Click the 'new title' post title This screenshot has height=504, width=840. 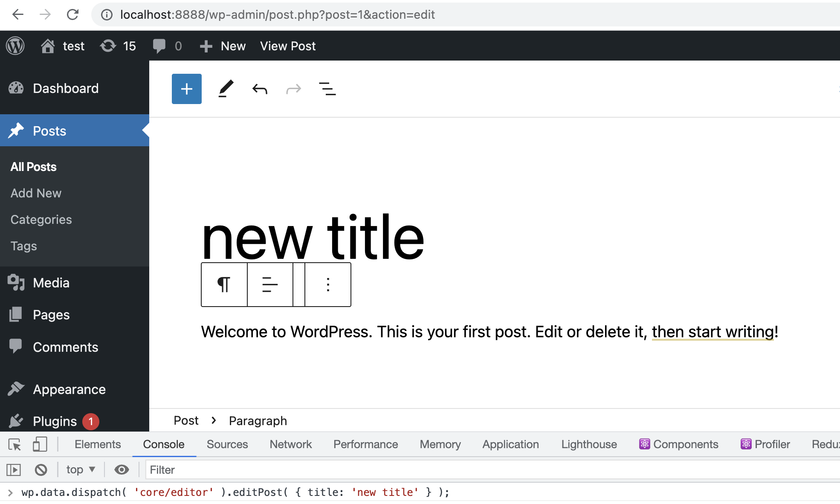coord(313,237)
